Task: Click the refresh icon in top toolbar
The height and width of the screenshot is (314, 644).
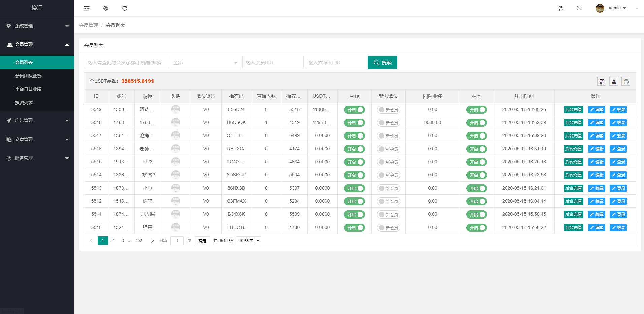Action: coord(125,8)
